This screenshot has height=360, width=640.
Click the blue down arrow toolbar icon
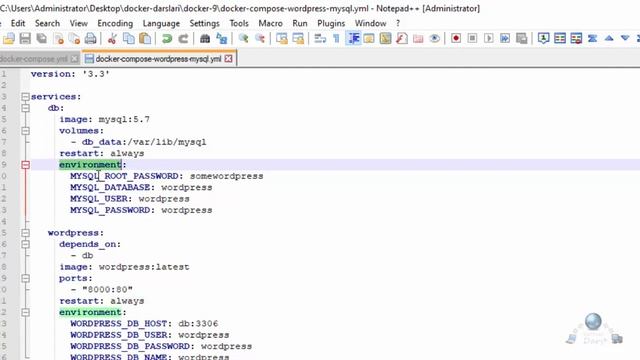point(625,39)
